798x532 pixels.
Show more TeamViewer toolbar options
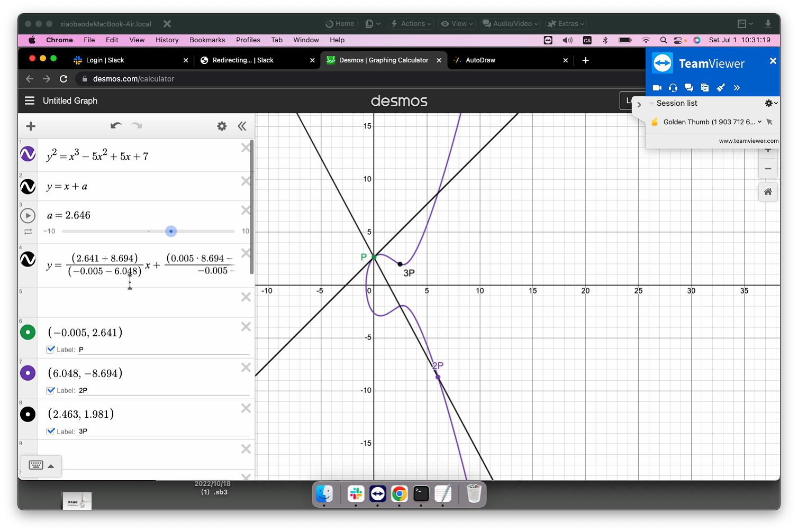point(737,88)
